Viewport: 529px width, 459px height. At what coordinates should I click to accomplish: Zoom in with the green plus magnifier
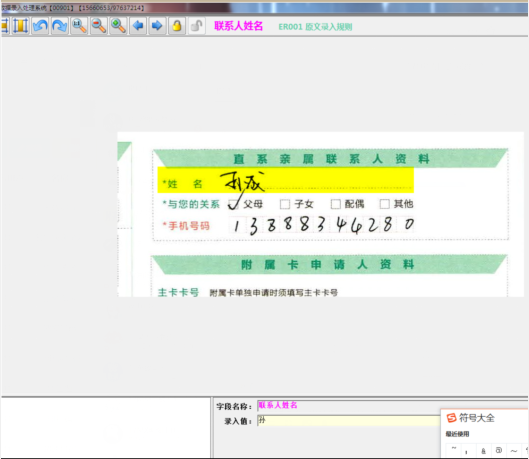click(118, 26)
